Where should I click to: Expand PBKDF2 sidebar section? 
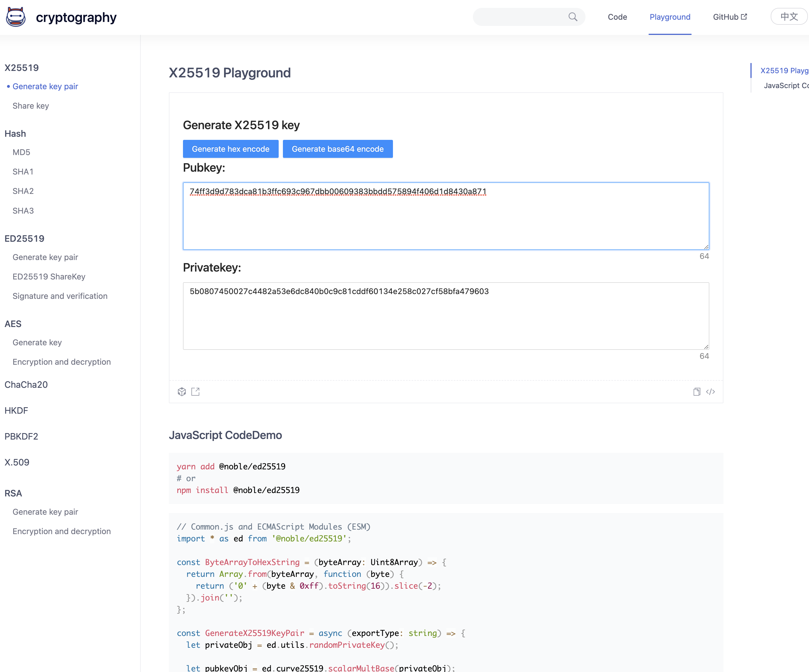21,436
